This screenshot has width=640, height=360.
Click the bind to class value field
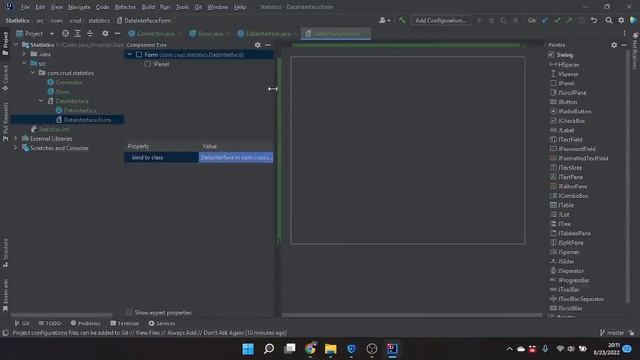[236, 157]
